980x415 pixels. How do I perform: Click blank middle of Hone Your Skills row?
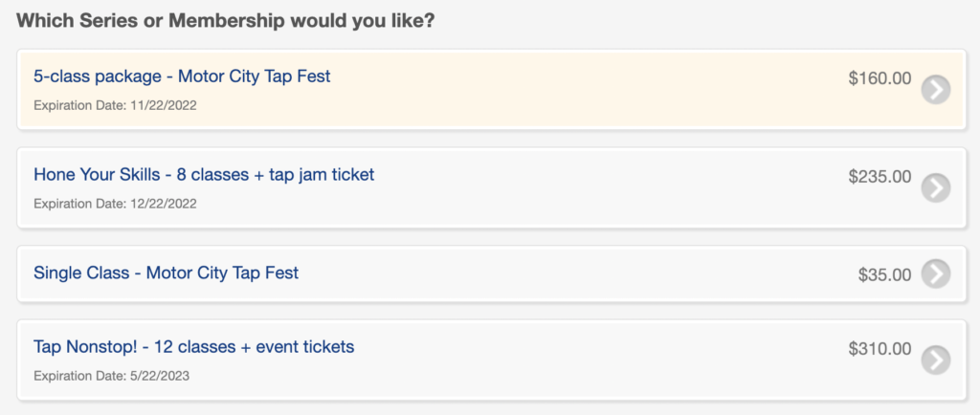tap(563, 187)
